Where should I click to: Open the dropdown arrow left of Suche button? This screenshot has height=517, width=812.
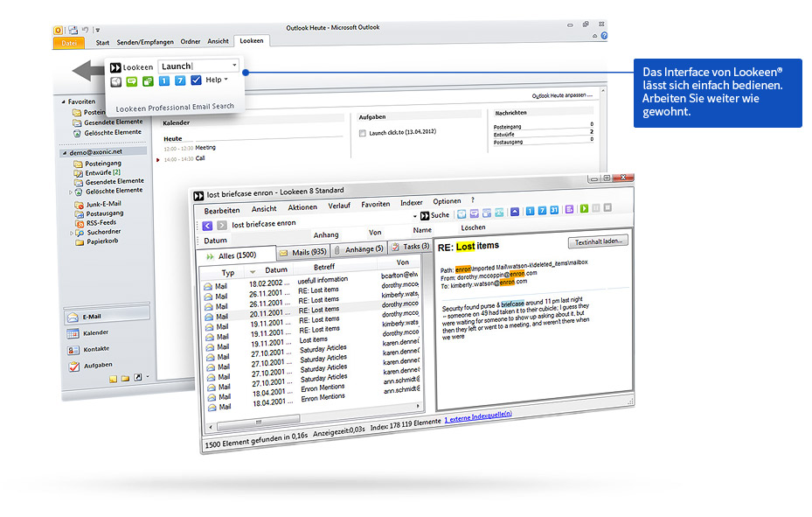(415, 216)
